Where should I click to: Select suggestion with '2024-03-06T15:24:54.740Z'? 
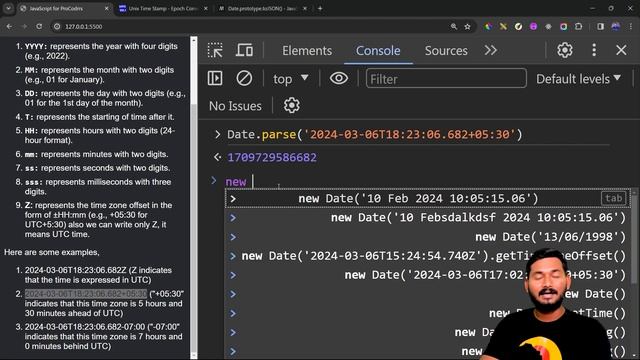(x=433, y=256)
